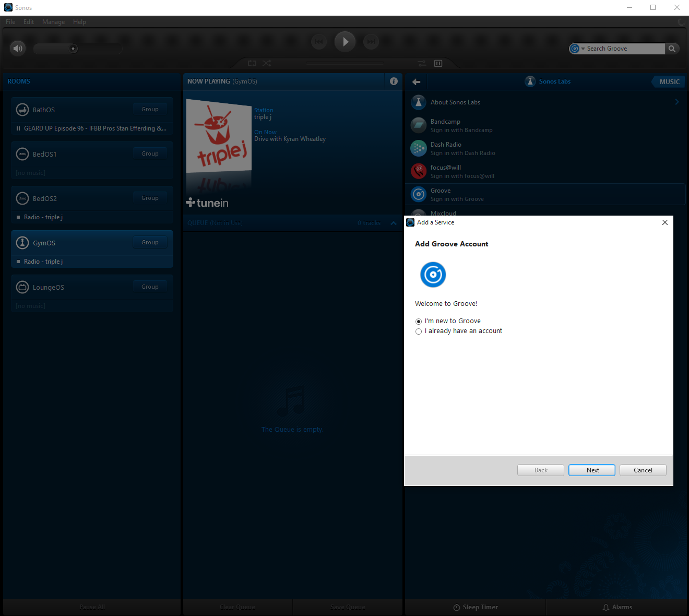Toggle the repeat icon
The width and height of the screenshot is (689, 616).
click(252, 63)
